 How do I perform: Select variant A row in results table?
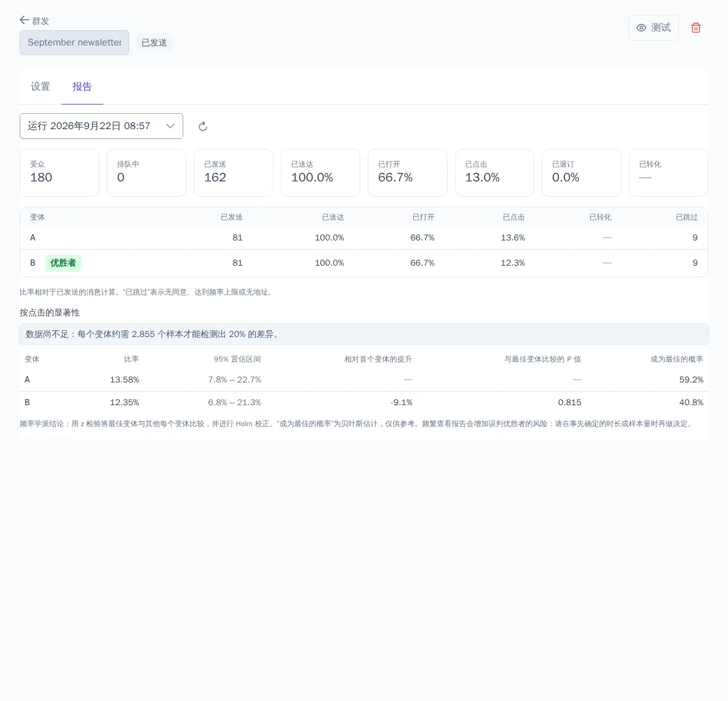(x=364, y=238)
